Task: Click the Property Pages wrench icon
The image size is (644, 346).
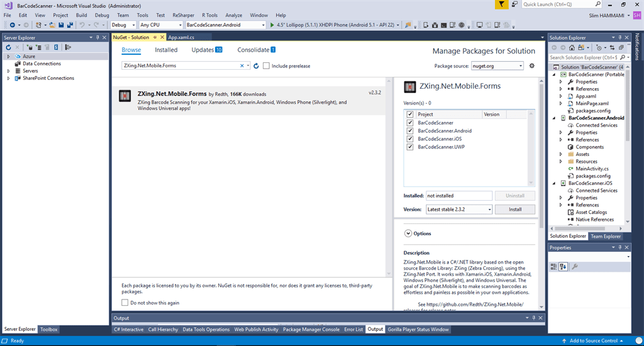Action: (x=575, y=267)
